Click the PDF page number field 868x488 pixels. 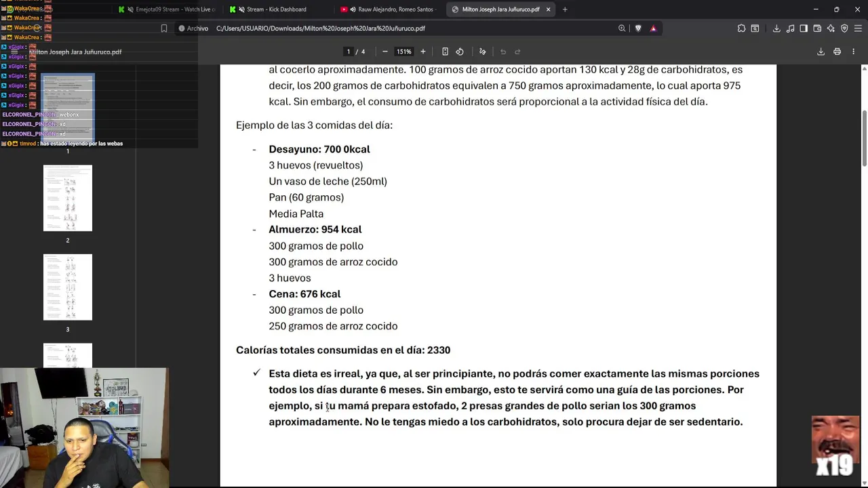349,52
